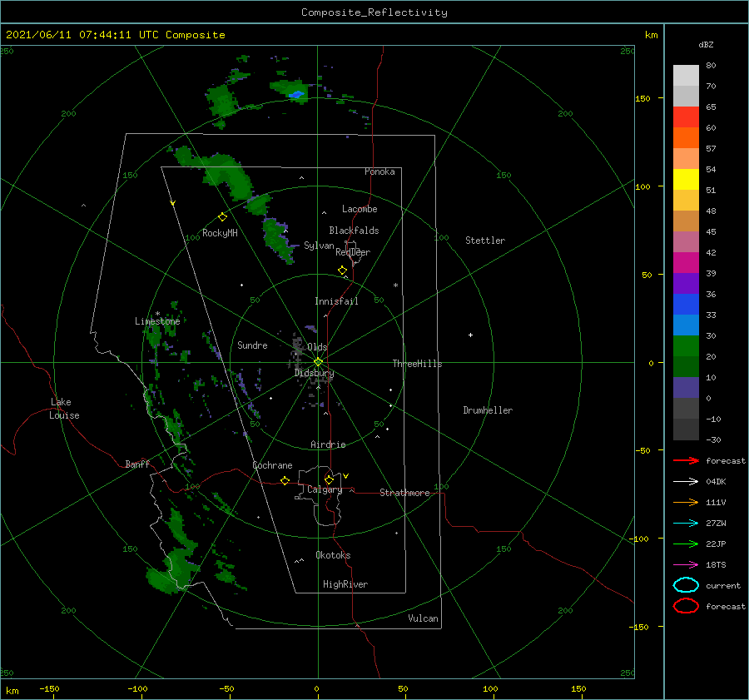Click the Innisfail label
749x700 pixels.
(x=336, y=301)
